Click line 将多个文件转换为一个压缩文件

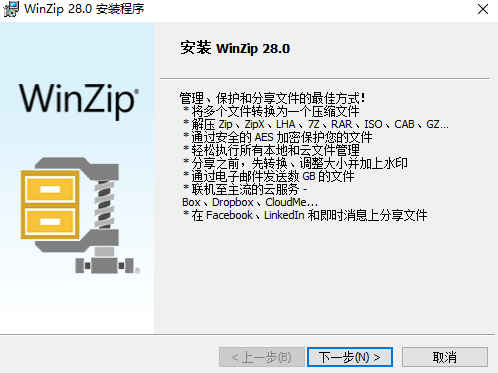tap(272, 111)
